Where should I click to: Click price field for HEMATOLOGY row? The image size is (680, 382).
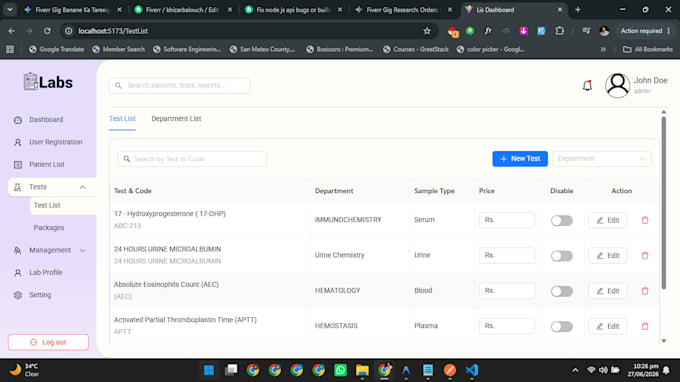tap(507, 291)
